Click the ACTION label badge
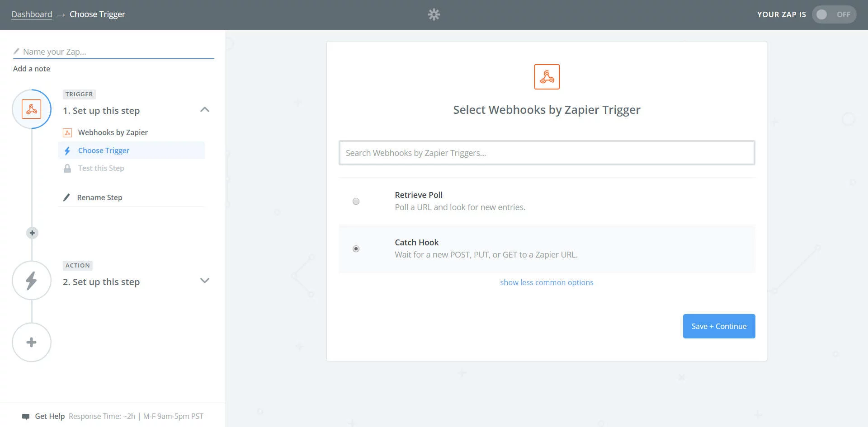This screenshot has height=427, width=868. [x=78, y=265]
